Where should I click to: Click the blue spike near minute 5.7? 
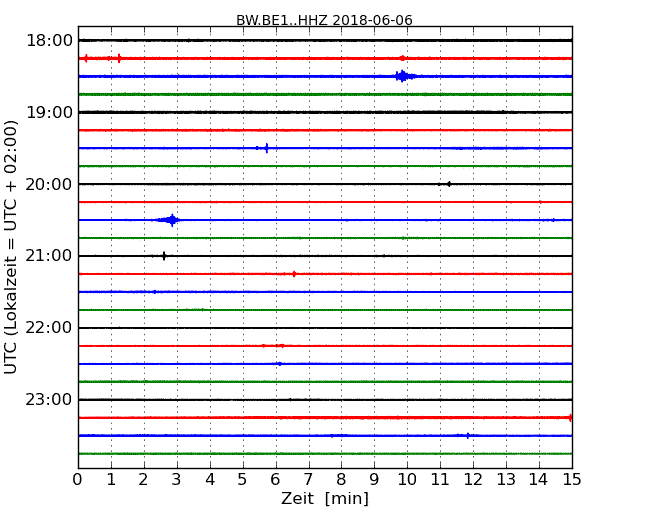267,148
